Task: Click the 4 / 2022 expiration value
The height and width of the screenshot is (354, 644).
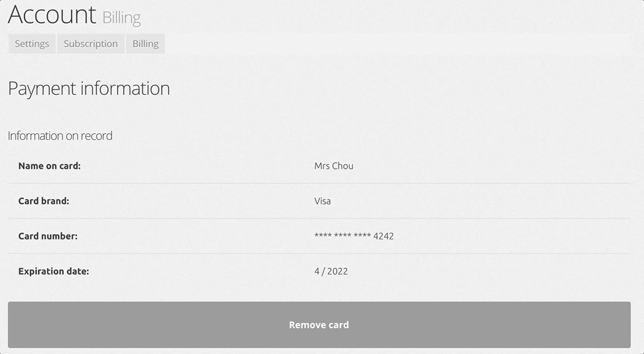Action: [331, 271]
